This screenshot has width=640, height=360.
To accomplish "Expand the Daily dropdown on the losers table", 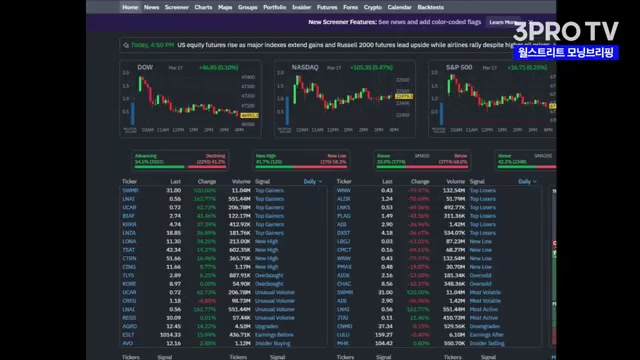I will (x=527, y=181).
